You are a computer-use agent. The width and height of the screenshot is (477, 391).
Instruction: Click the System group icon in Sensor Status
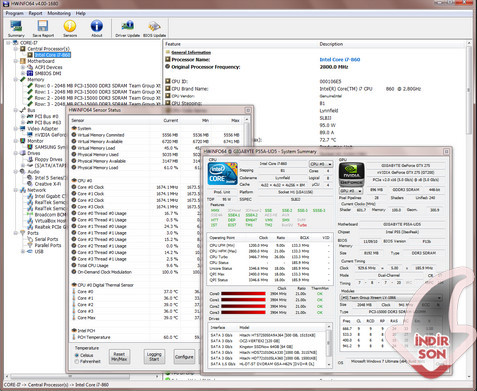click(x=74, y=128)
